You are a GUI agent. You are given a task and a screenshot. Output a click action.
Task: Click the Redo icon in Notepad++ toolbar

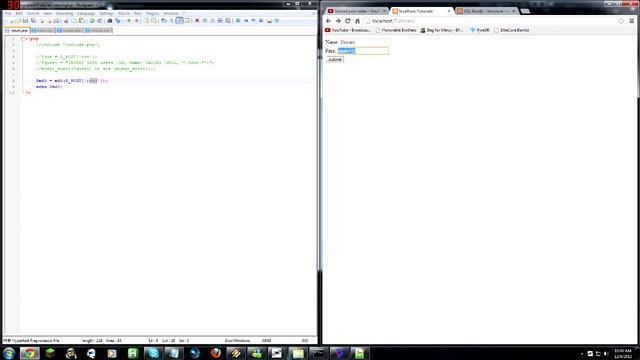(x=100, y=20)
